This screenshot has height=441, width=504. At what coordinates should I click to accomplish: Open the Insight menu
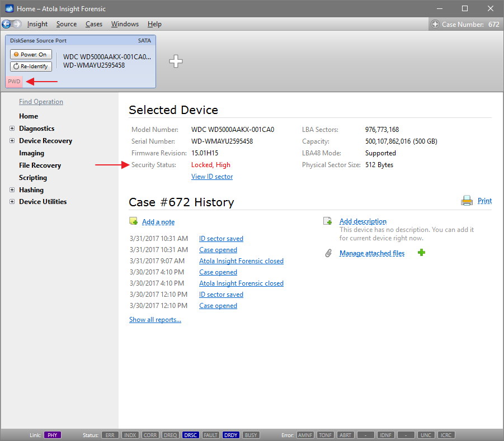(37, 24)
